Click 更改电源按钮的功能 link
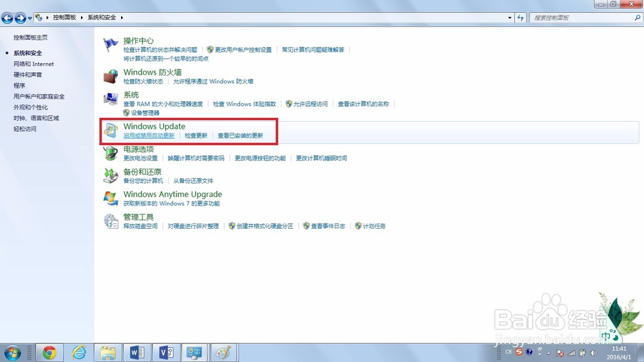 pos(260,158)
